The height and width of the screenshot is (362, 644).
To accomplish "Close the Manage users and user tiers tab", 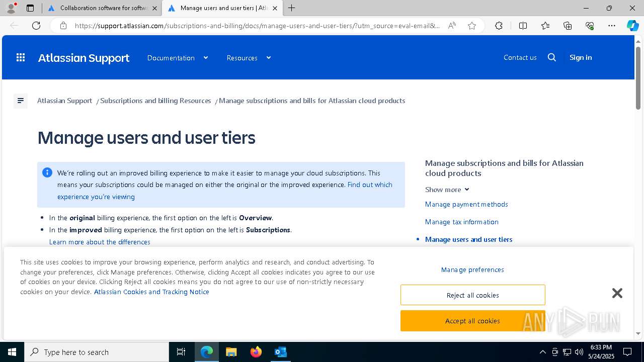I will (x=275, y=8).
